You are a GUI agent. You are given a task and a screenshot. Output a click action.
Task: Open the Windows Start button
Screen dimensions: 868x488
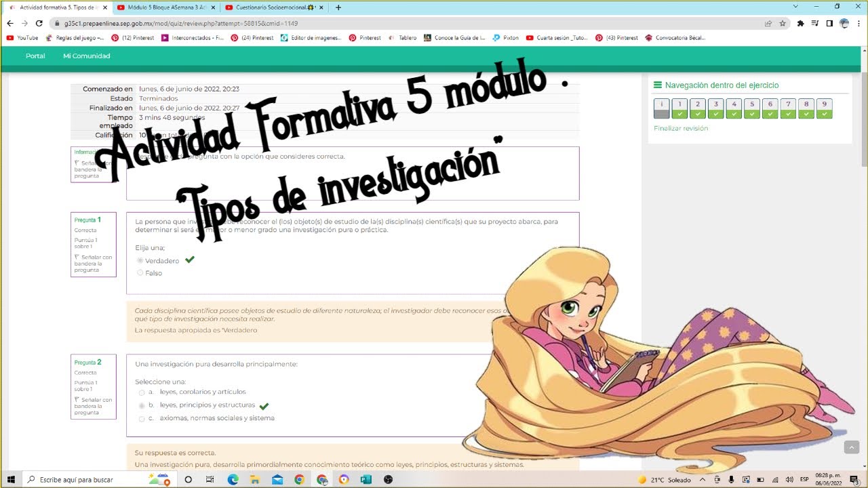coord(11,479)
